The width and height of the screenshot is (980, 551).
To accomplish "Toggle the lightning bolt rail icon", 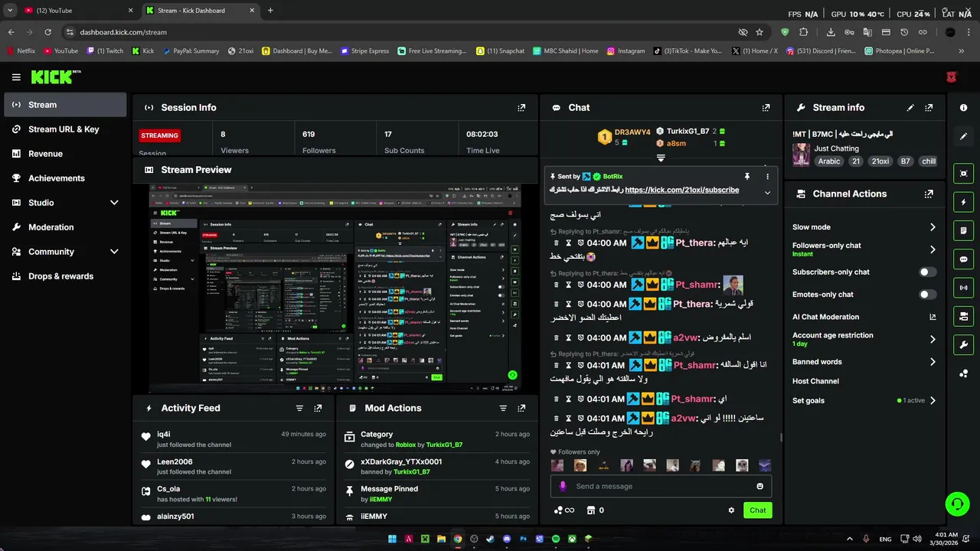I will pyautogui.click(x=963, y=202).
